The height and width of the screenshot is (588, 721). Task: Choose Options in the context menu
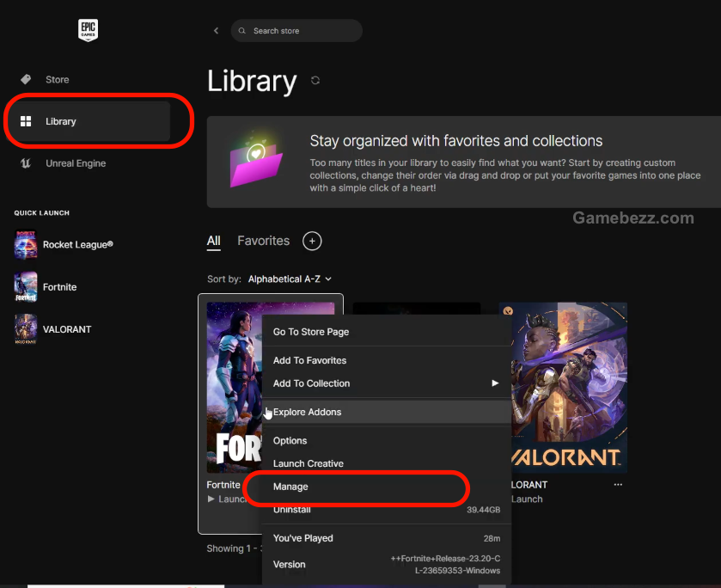(387, 440)
